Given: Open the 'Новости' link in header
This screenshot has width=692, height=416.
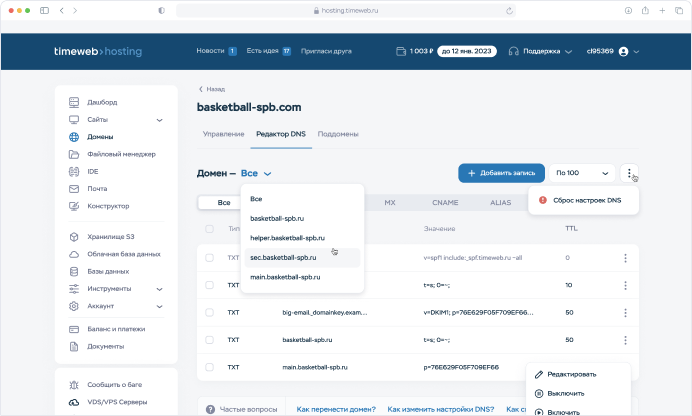Looking at the screenshot, I should (217, 51).
